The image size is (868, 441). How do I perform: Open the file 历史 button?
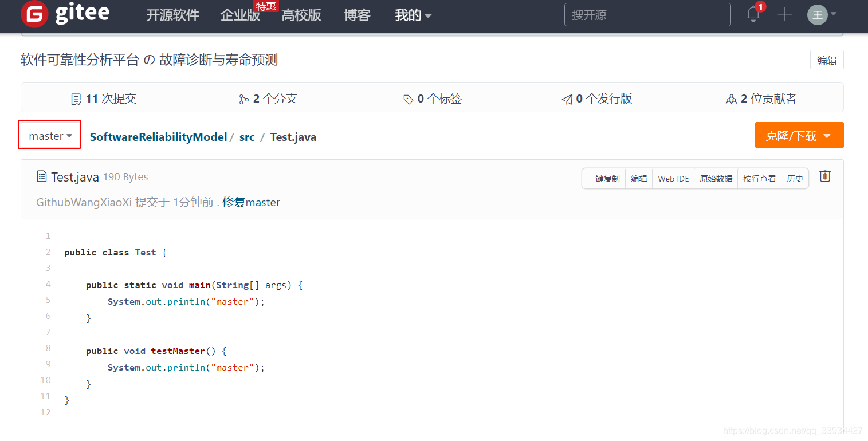pyautogui.click(x=795, y=179)
